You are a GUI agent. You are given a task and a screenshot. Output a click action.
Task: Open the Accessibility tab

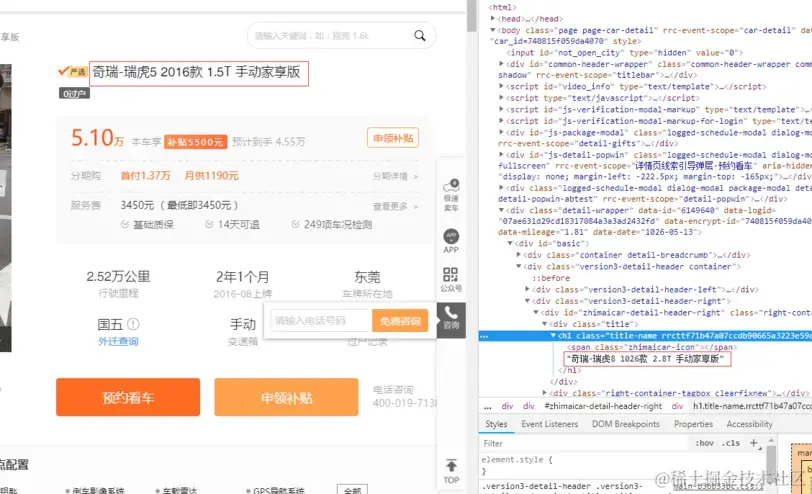click(x=749, y=424)
